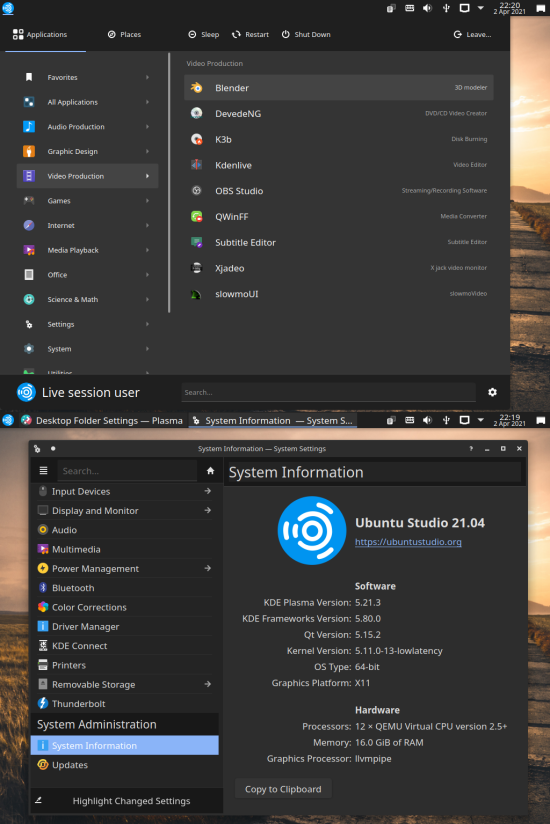Toggle Highlight Changed Settings

pyautogui.click(x=126, y=801)
